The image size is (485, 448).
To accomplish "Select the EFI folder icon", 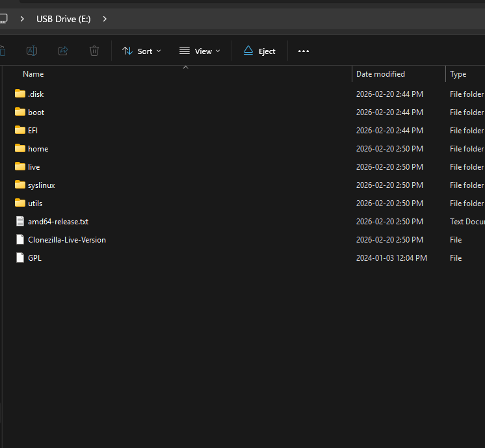I will [x=20, y=130].
